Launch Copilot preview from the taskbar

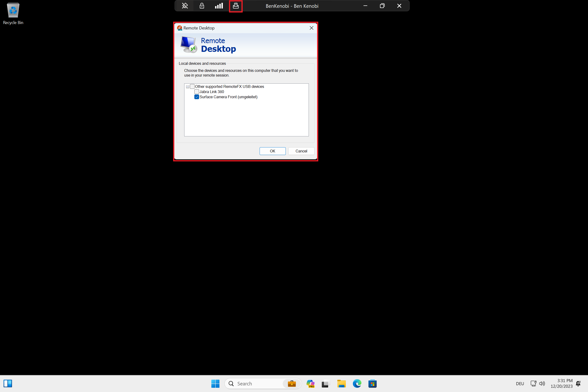coord(310,383)
